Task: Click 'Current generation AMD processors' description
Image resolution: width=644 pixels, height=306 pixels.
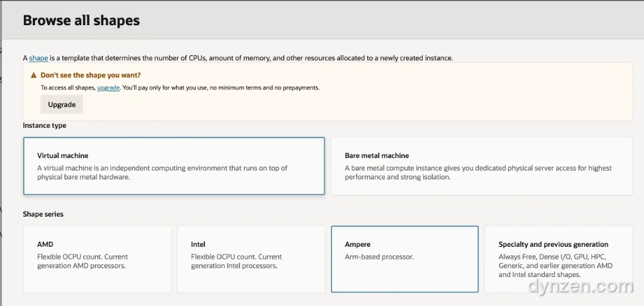Action: tap(81, 261)
